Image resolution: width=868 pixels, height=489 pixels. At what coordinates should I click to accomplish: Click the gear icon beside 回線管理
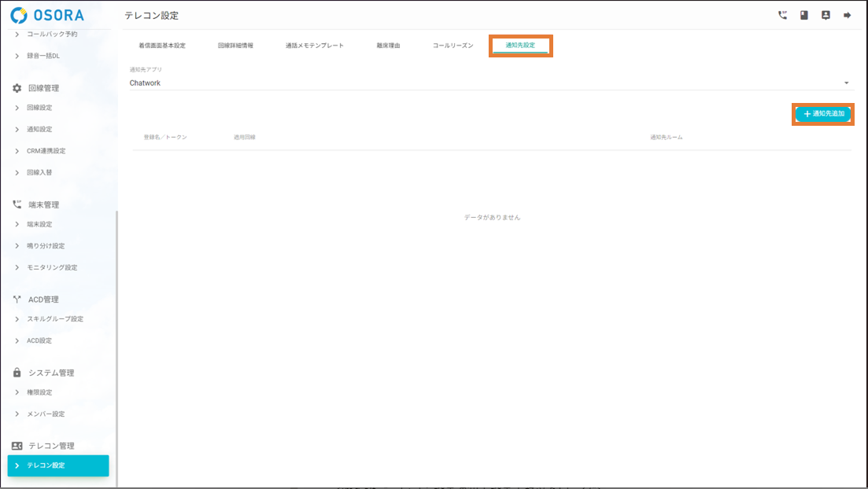(17, 88)
